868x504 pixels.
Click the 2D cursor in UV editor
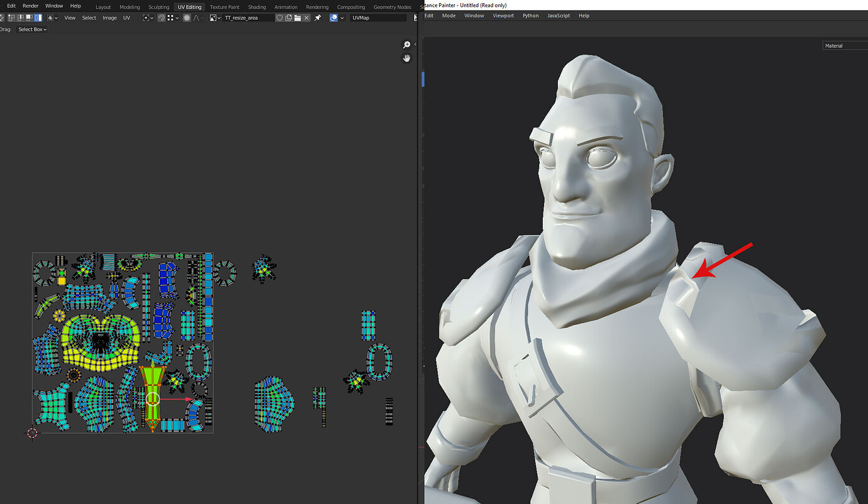click(x=32, y=432)
